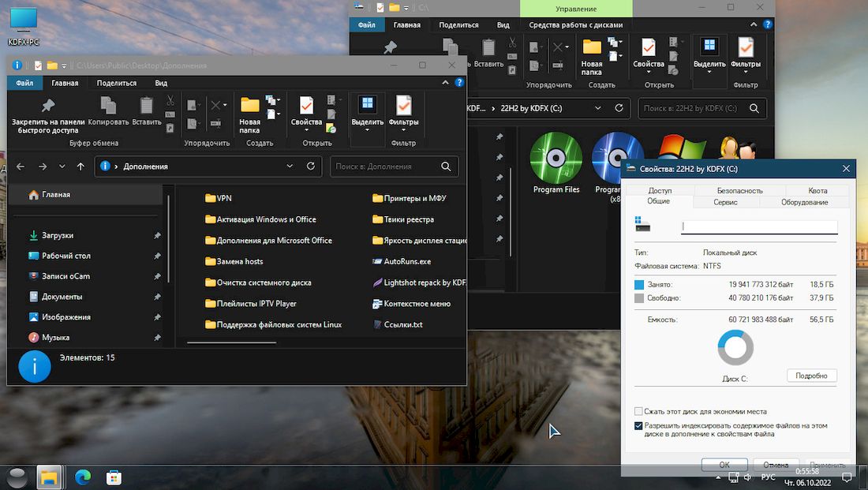Collapse the ribbon in Дополнения window
Viewport: 868px width, 490px height.
446,83
